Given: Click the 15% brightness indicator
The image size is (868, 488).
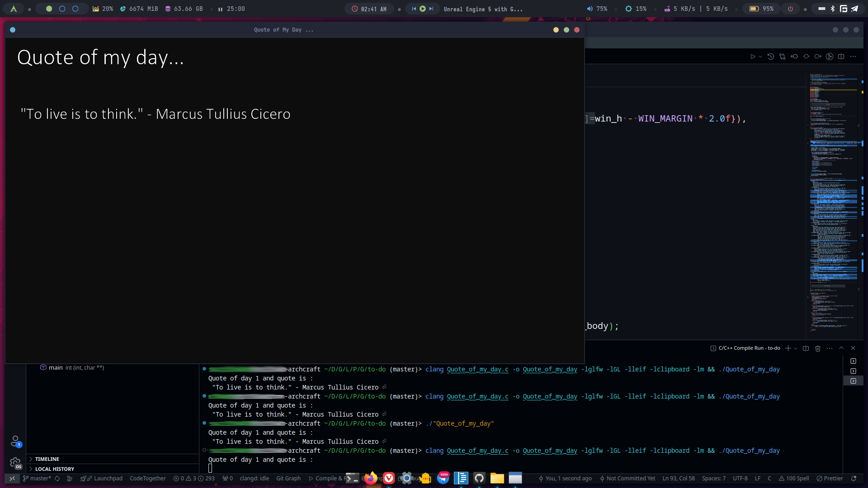Looking at the screenshot, I should pyautogui.click(x=636, y=9).
